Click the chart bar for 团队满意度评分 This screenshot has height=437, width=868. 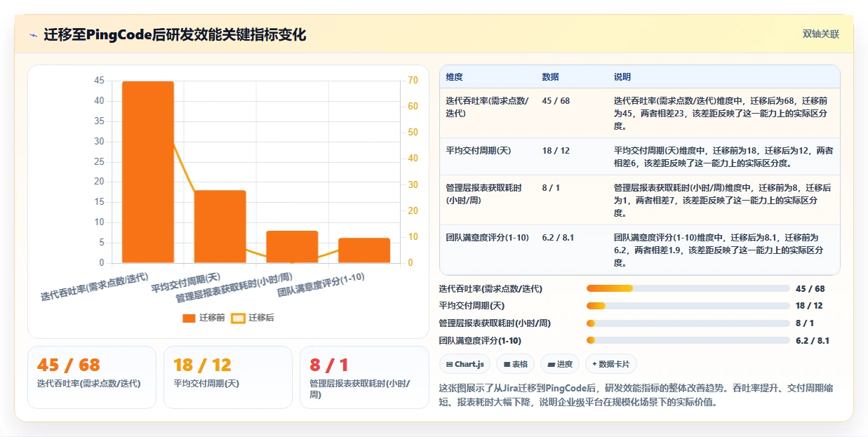(x=364, y=250)
